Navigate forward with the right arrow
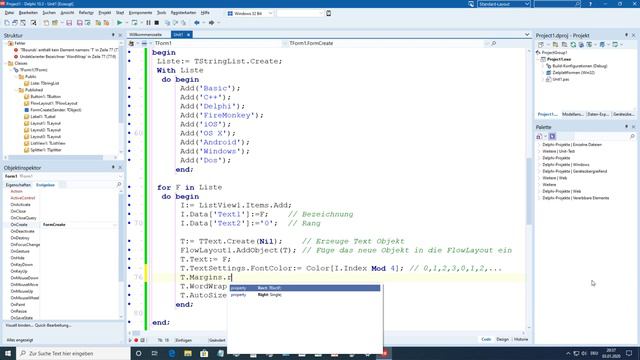Image resolution: width=640 pixels, height=360 pixels. [211, 23]
